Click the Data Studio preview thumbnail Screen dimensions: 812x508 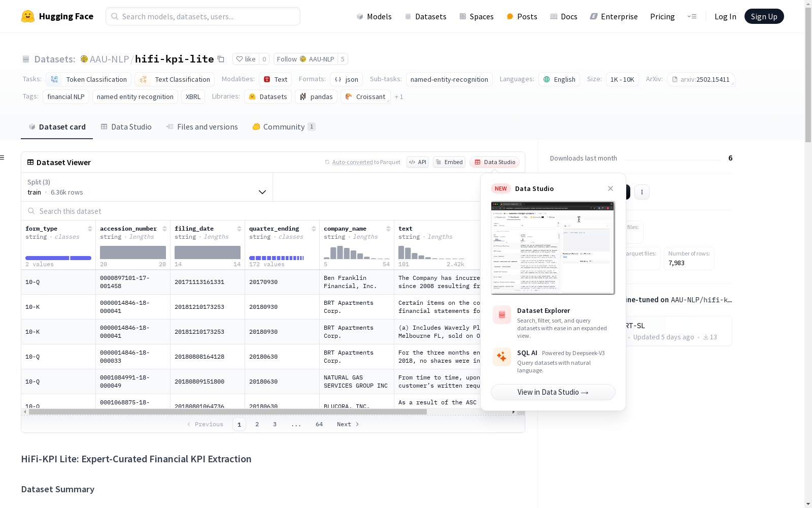point(553,248)
